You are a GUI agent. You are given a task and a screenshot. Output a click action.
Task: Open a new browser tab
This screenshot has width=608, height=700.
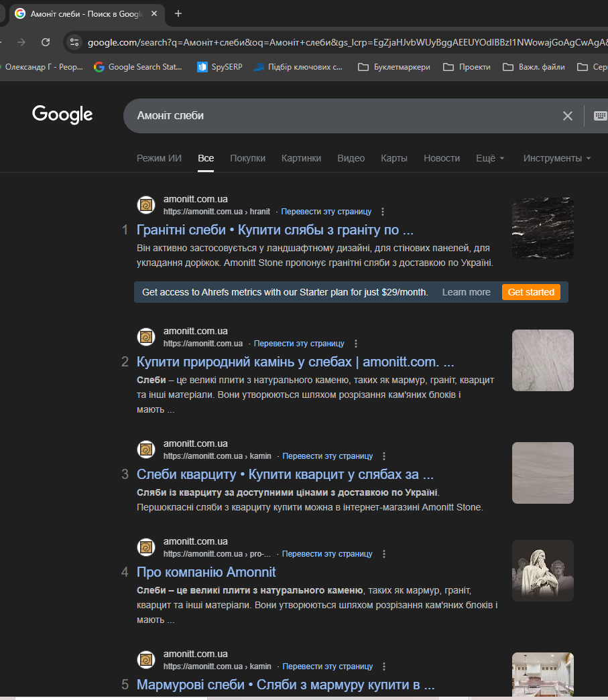pos(178,14)
